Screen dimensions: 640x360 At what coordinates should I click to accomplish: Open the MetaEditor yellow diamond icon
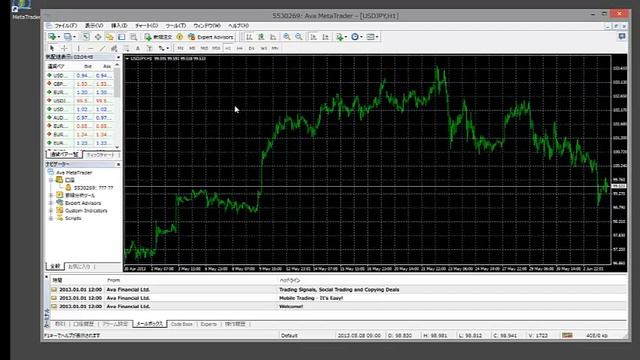pyautogui.click(x=180, y=37)
